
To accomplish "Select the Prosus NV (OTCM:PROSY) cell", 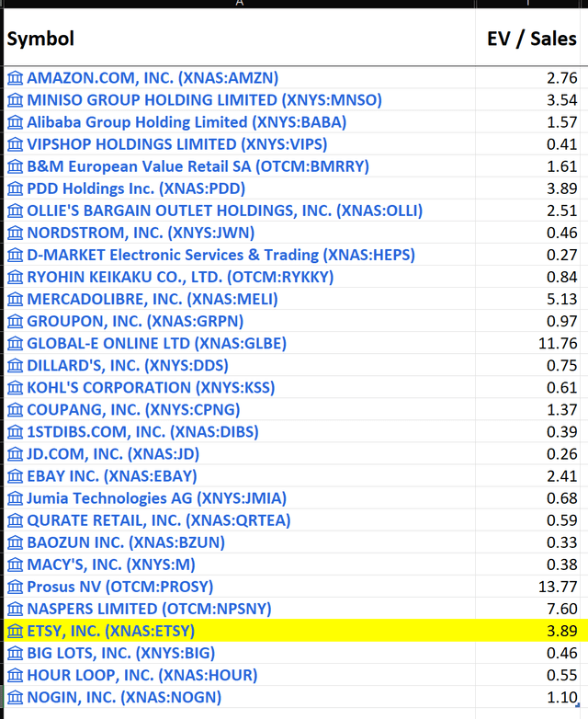I will pyautogui.click(x=240, y=587).
